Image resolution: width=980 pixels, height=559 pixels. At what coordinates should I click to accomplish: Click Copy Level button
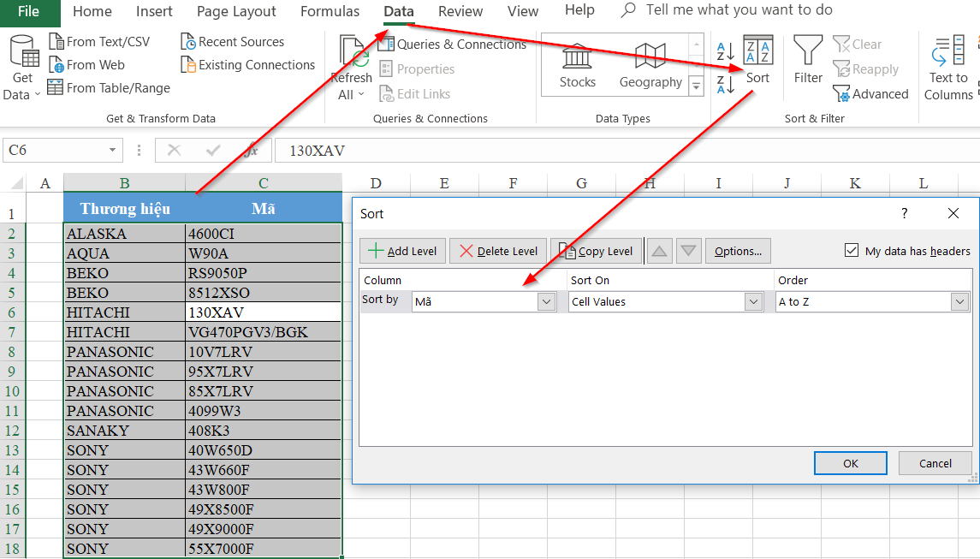[597, 251]
